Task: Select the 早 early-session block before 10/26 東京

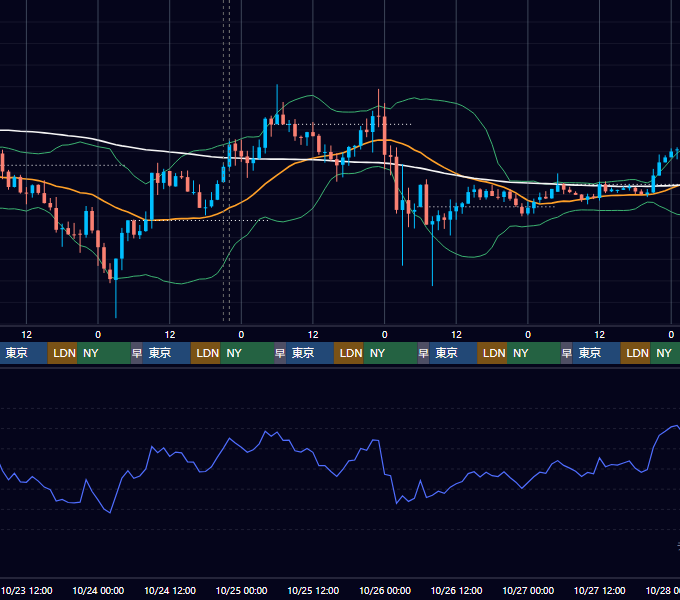Action: [423, 353]
